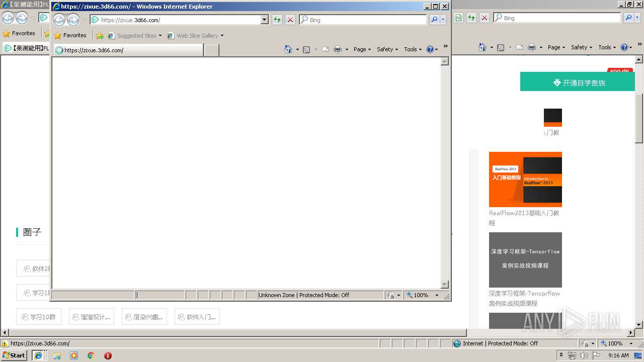Open Tools menu in front IE window
The height and width of the screenshot is (362, 644).
(x=413, y=49)
